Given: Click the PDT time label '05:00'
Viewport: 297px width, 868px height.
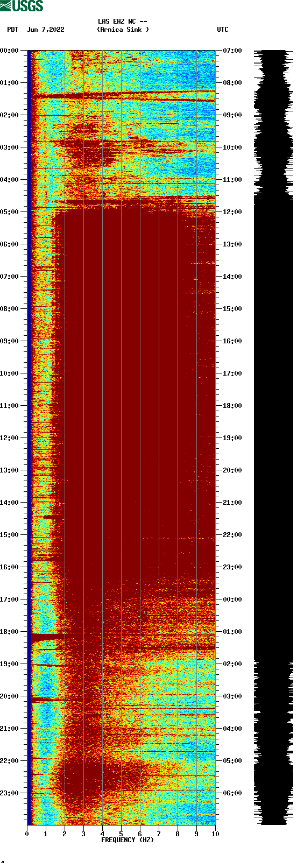Looking at the screenshot, I should point(10,212).
